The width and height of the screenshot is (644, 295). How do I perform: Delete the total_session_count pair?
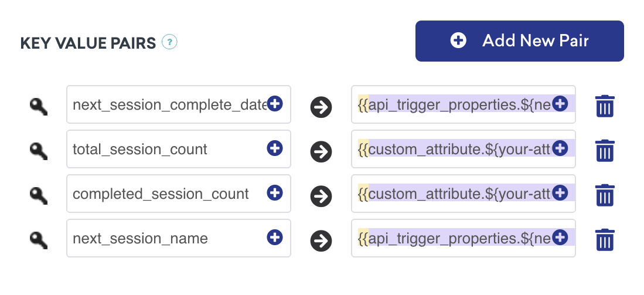coord(605,151)
